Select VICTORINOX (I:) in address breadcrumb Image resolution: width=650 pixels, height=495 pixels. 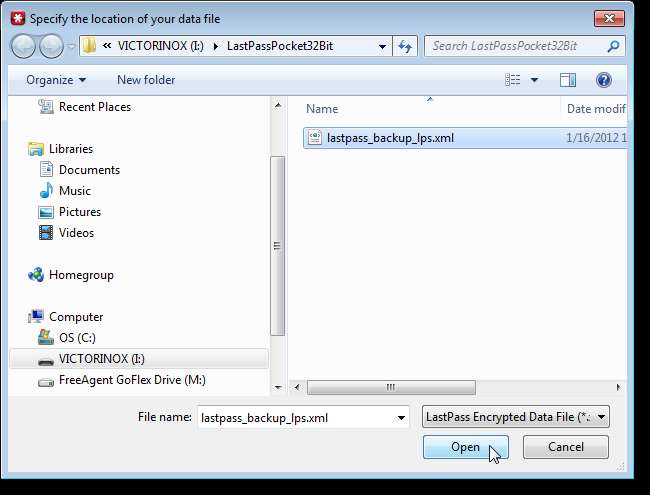(x=160, y=46)
